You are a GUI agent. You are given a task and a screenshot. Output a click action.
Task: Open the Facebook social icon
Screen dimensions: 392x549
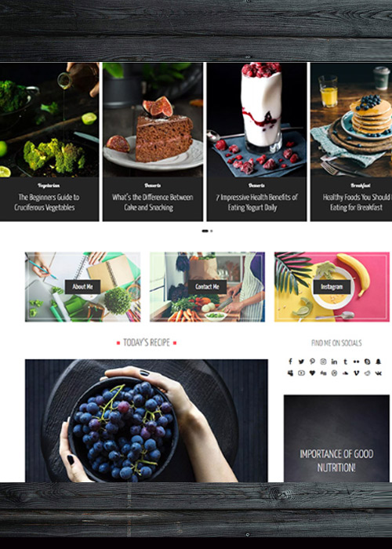pos(290,362)
